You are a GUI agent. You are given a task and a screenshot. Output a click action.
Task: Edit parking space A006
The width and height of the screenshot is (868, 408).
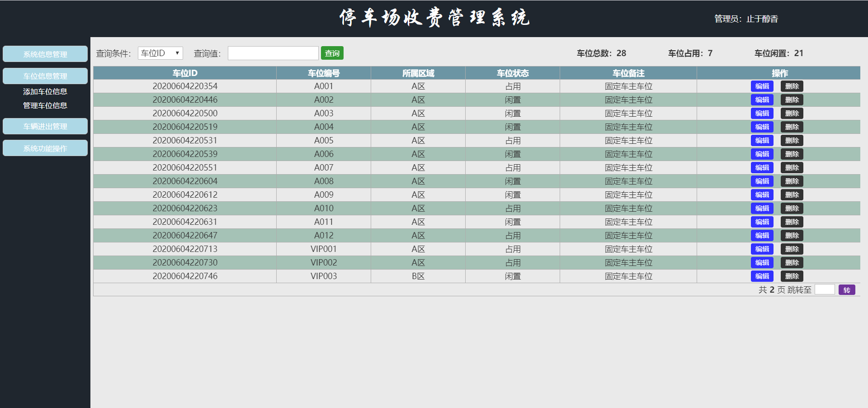762,154
